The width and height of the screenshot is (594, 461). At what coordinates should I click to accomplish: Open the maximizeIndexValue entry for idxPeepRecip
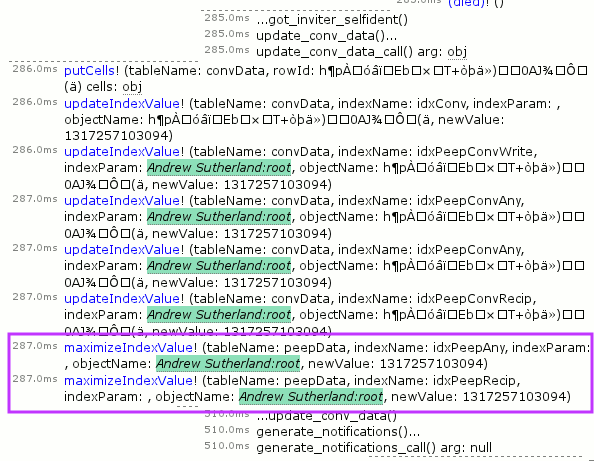pyautogui.click(x=128, y=381)
